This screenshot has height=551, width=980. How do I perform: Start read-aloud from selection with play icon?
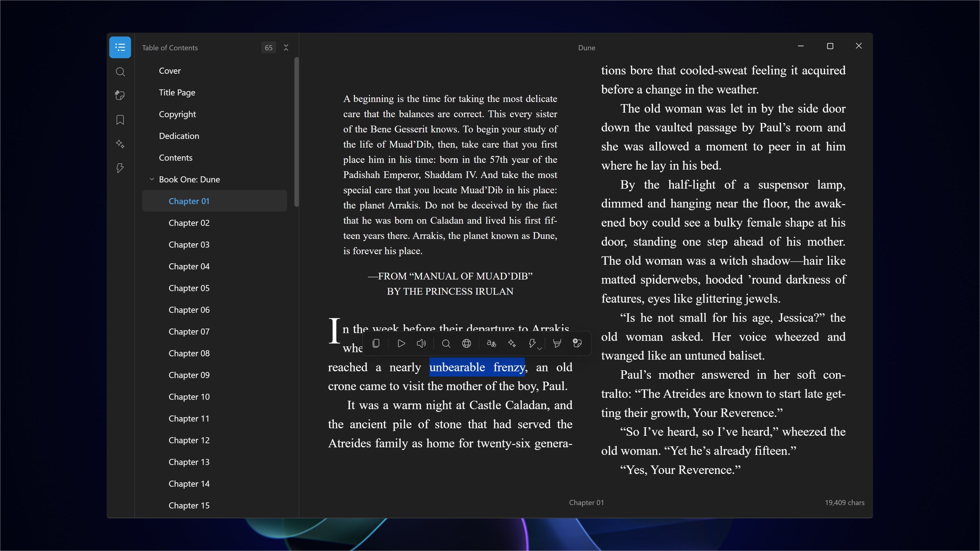401,343
